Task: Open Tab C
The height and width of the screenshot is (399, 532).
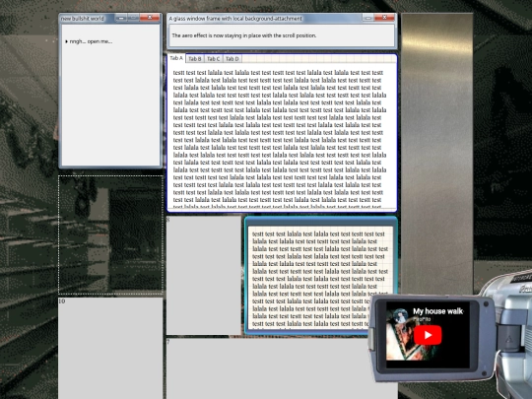Action: point(214,59)
